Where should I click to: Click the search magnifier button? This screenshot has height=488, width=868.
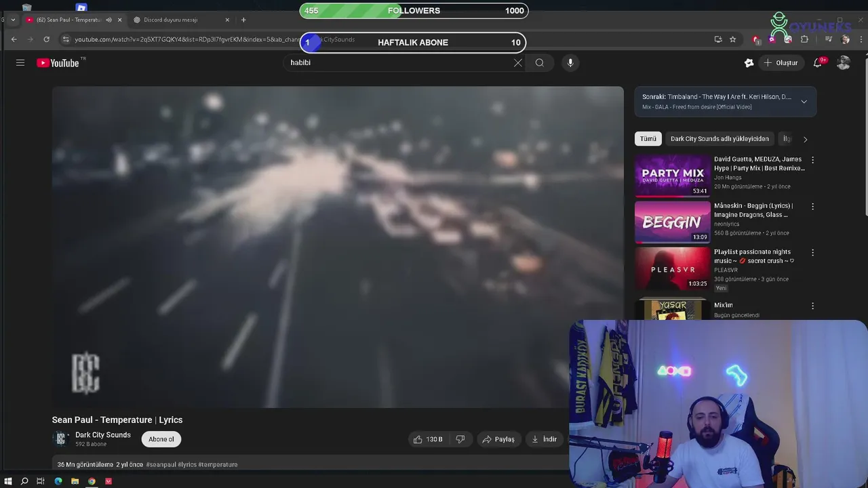539,62
